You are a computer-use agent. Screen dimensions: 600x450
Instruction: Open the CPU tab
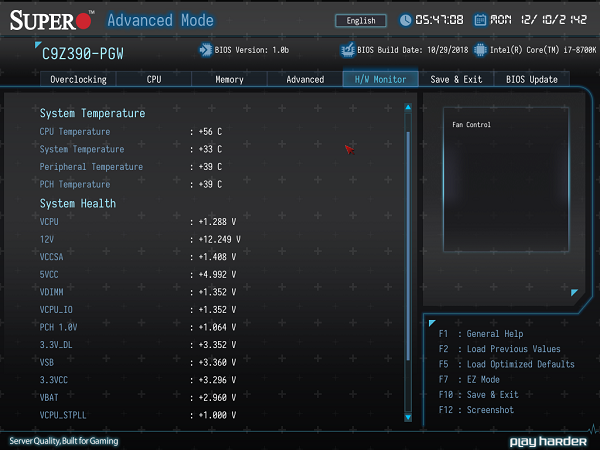[x=154, y=79]
